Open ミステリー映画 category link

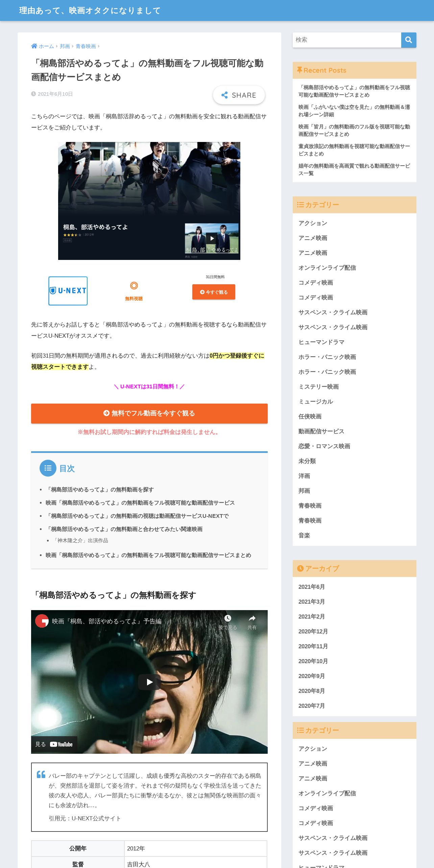pos(318,387)
